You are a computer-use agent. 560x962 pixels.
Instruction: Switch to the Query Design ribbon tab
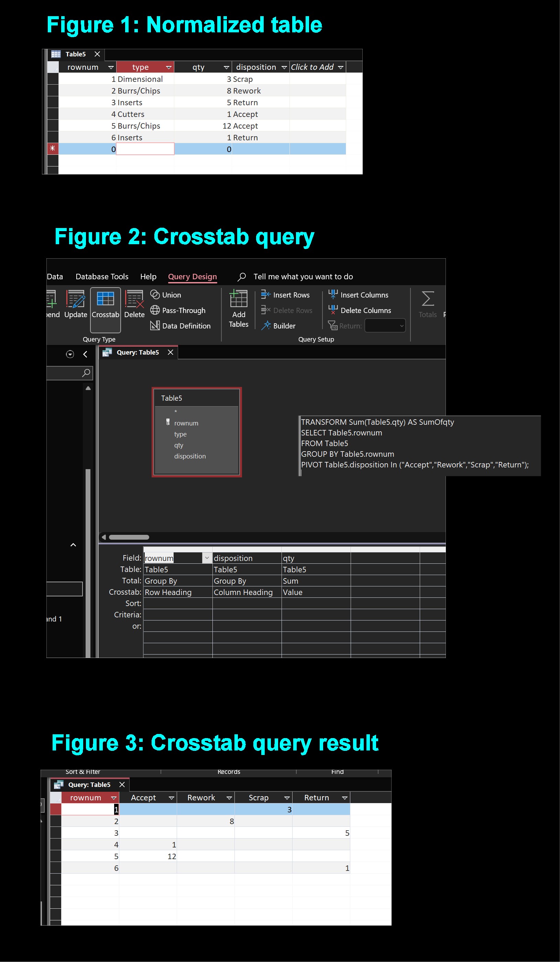192,277
